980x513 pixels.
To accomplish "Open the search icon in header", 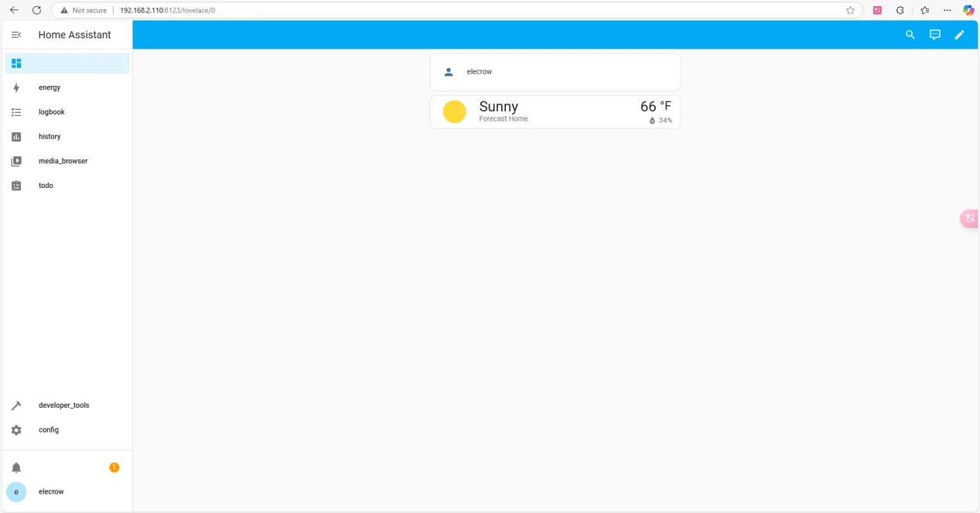I will click(x=910, y=35).
